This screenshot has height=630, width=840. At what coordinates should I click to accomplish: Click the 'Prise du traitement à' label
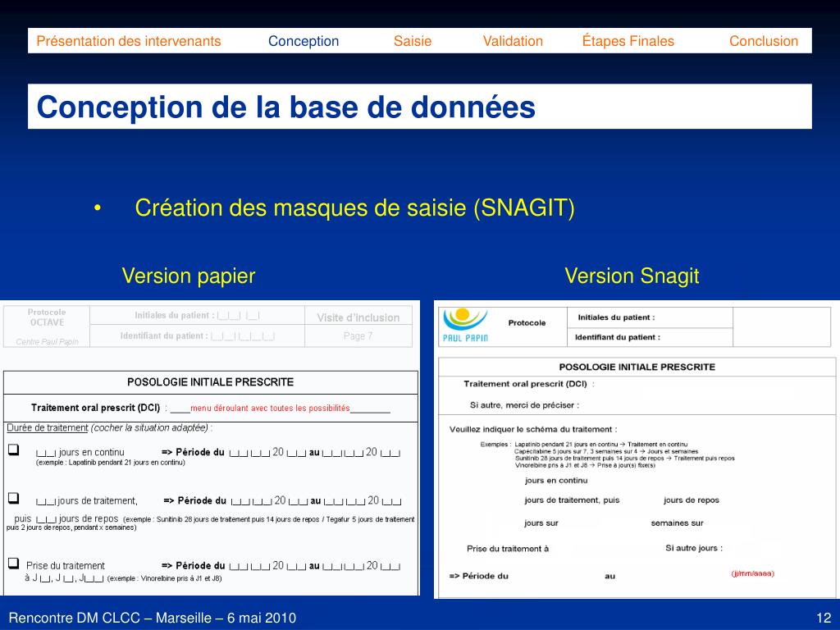[x=508, y=549]
